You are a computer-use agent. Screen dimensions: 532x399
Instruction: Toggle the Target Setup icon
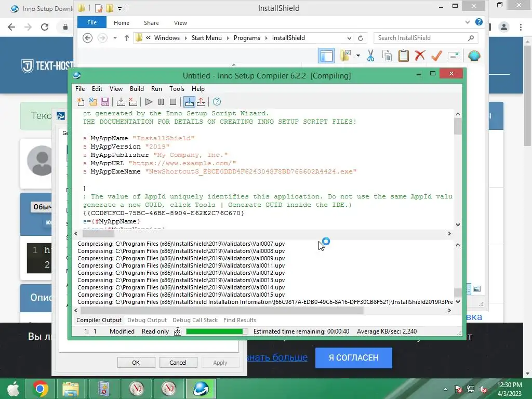click(189, 102)
